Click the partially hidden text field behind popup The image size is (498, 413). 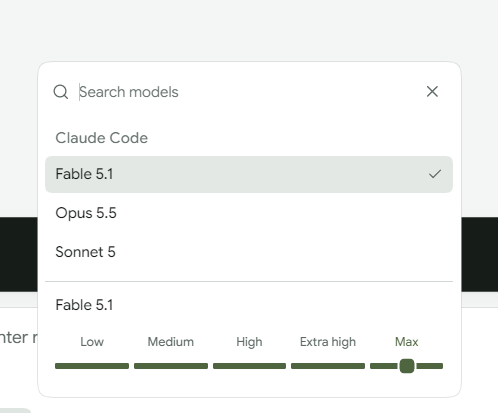[19, 337]
